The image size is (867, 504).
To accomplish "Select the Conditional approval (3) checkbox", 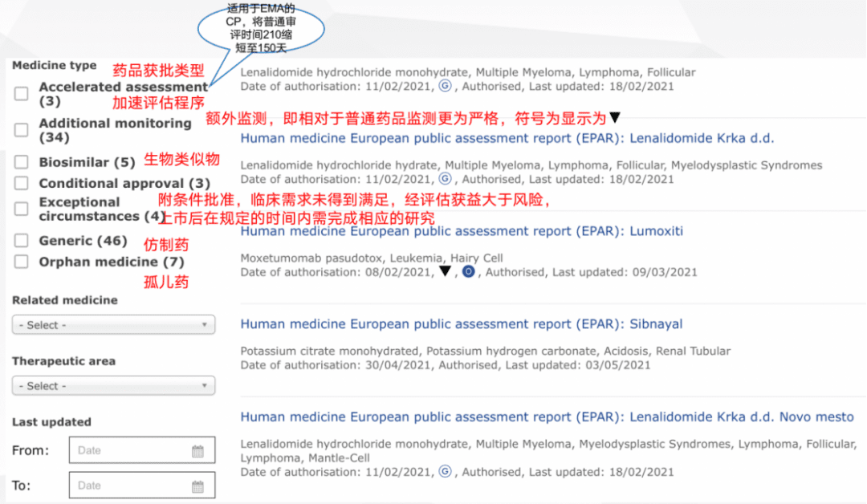I will (21, 183).
